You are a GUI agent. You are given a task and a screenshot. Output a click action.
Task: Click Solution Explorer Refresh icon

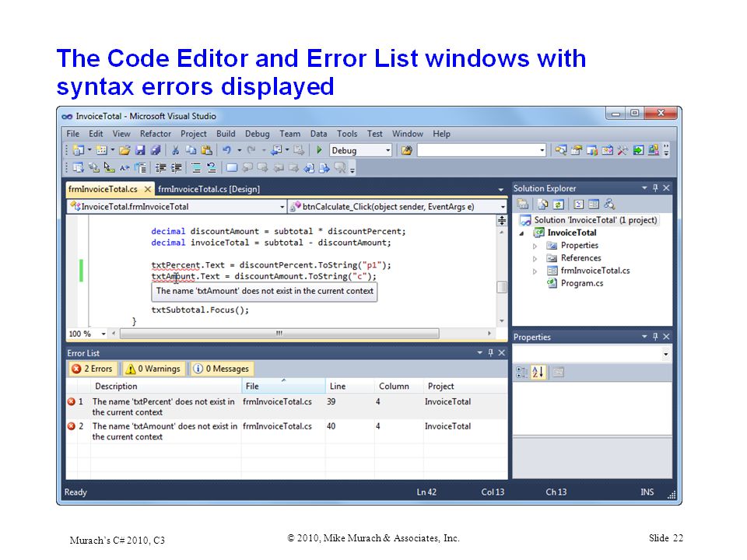click(559, 205)
